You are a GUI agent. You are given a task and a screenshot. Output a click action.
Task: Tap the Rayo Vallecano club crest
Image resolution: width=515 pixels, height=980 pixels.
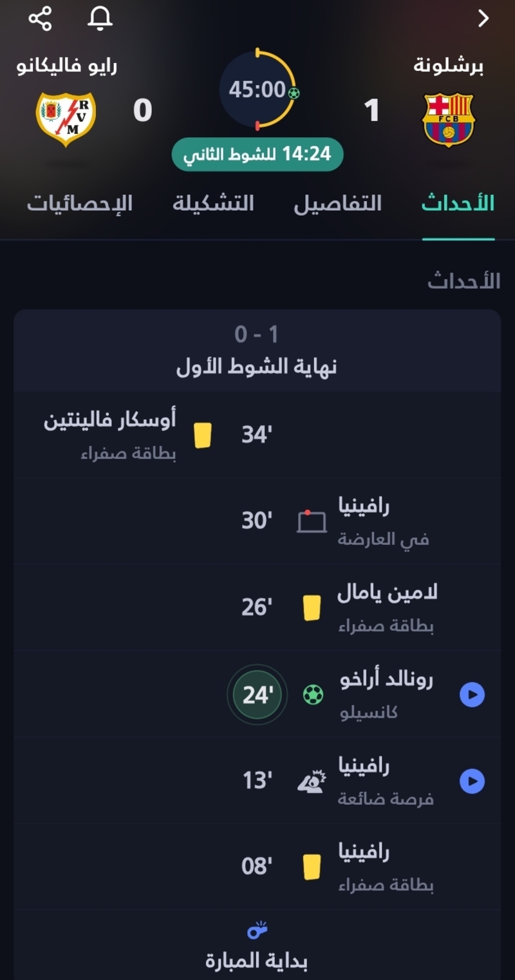click(x=66, y=119)
